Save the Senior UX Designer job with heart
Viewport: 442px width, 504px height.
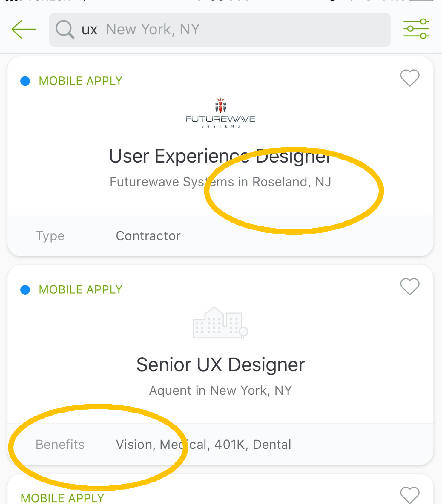tap(410, 287)
